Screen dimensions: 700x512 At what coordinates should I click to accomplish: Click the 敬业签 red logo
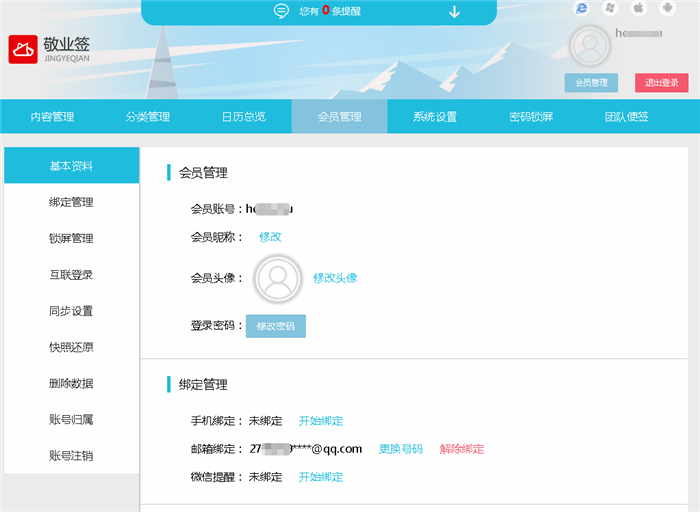point(23,49)
